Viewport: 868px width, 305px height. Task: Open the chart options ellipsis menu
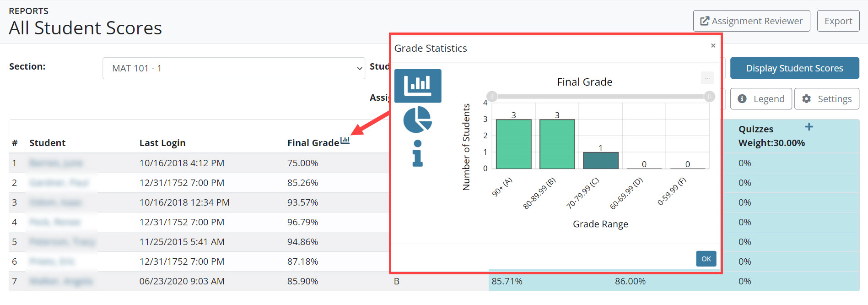pyautogui.click(x=707, y=78)
